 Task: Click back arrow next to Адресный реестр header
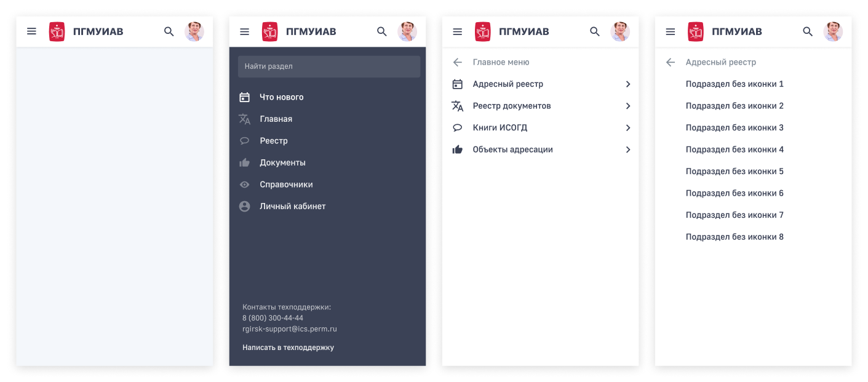671,62
